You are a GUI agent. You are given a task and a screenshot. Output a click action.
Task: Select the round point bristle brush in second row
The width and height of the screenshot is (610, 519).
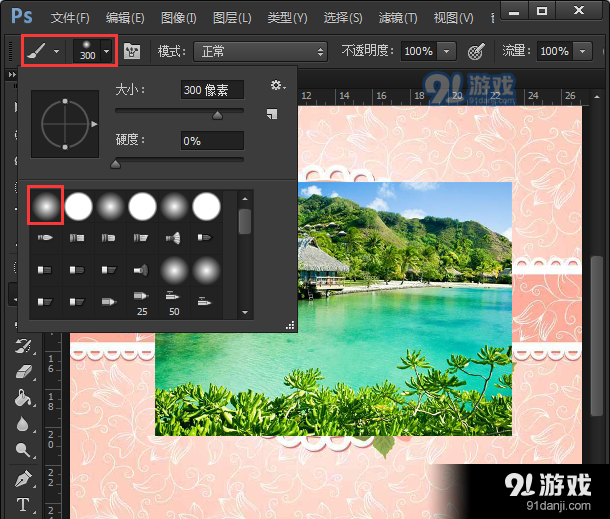pyautogui.click(x=45, y=237)
